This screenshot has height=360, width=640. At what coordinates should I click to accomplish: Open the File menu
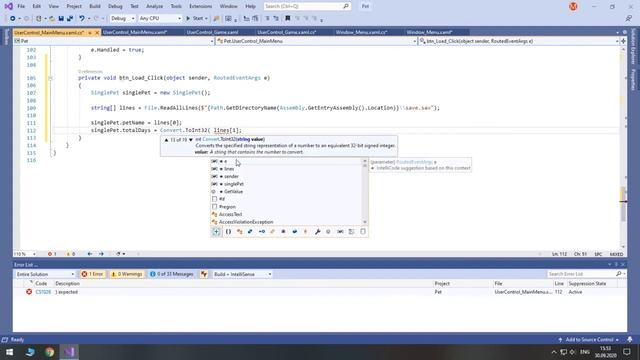click(21, 6)
